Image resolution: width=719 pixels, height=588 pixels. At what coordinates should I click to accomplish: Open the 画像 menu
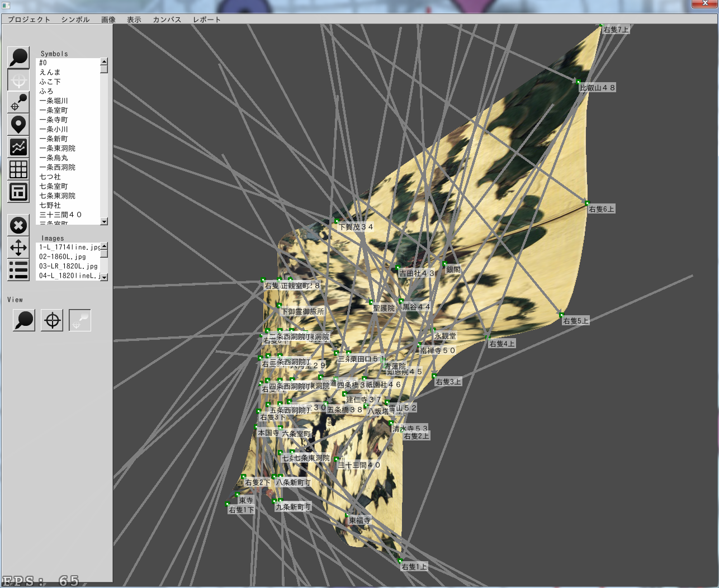(108, 20)
